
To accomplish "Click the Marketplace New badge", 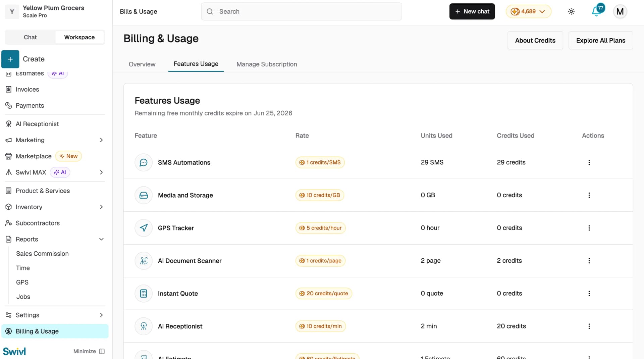I will 68,156.
